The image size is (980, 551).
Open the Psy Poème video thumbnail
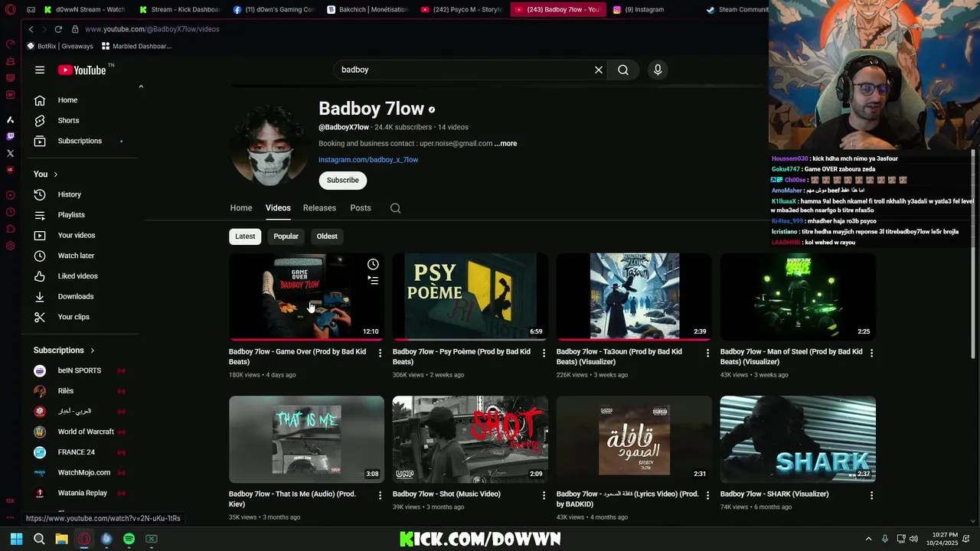(470, 296)
